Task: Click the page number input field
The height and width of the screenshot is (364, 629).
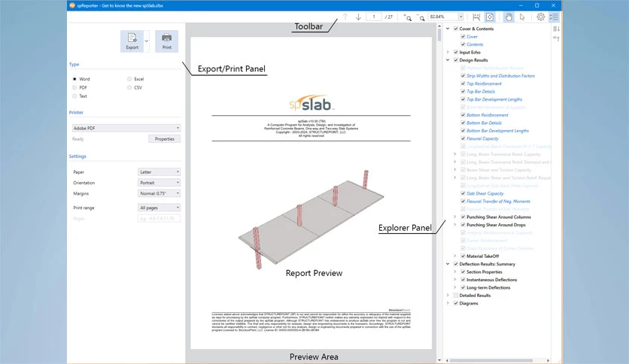Action: click(373, 17)
